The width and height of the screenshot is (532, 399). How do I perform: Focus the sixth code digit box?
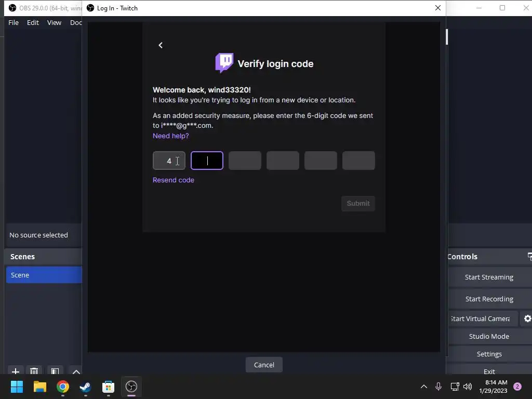click(358, 161)
